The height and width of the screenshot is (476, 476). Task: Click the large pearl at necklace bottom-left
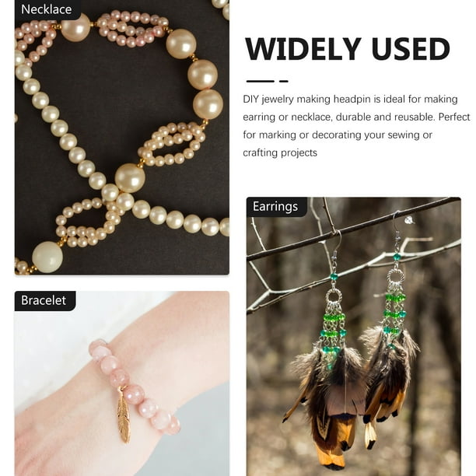pyautogui.click(x=47, y=257)
